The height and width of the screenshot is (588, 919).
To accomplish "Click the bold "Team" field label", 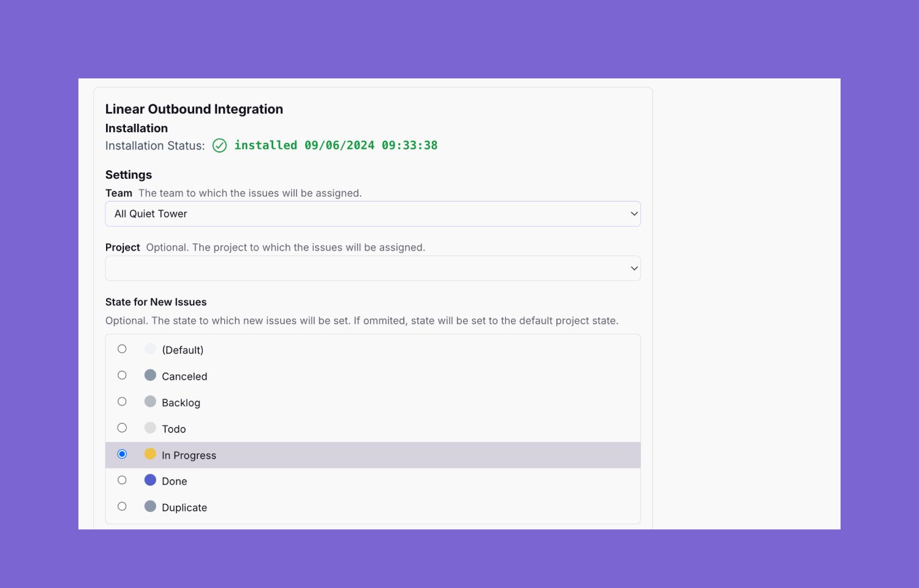I will coord(119,193).
